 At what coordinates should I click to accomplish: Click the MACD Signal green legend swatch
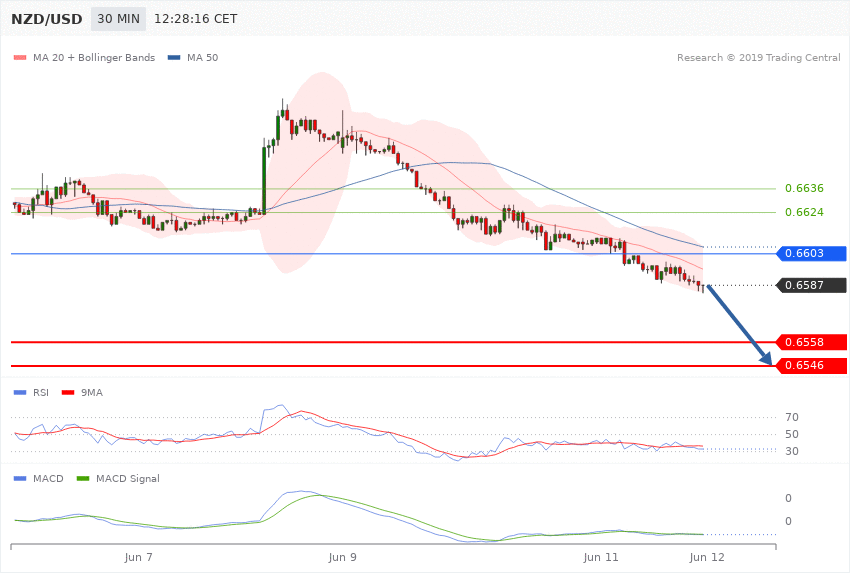[83, 478]
